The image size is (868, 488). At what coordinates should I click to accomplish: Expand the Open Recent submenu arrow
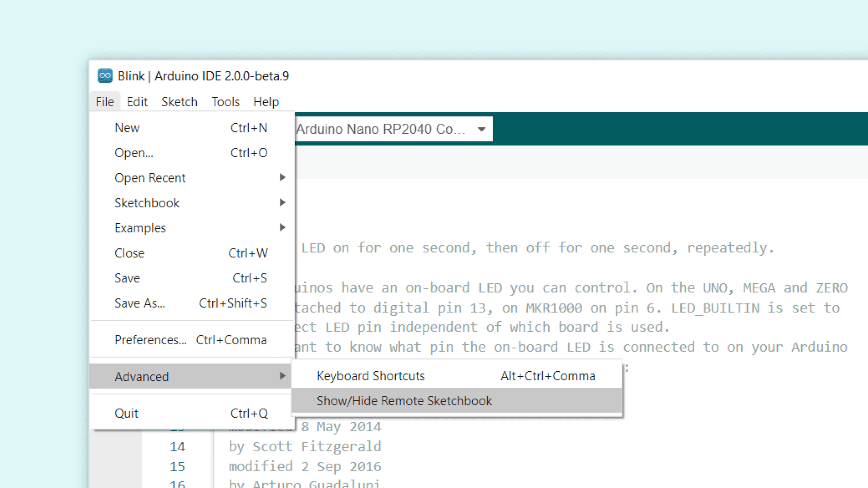[x=282, y=178]
